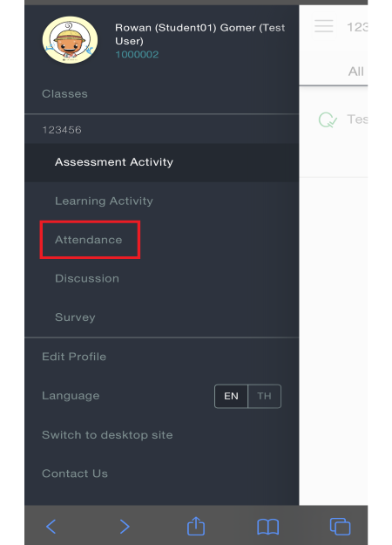Open the Survey menu item

[75, 317]
